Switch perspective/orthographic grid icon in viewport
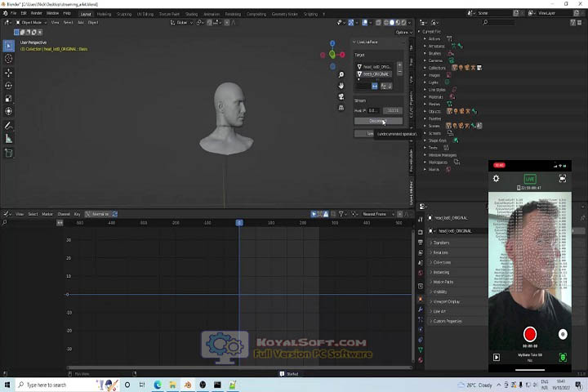Viewport: 588px width, 392px height. (341, 108)
